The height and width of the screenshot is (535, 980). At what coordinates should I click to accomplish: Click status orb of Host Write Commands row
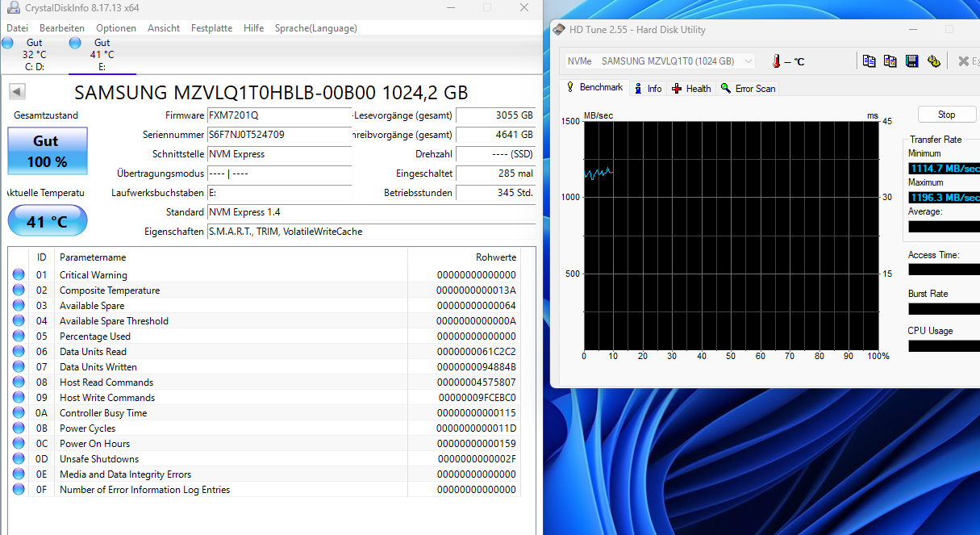tap(19, 398)
